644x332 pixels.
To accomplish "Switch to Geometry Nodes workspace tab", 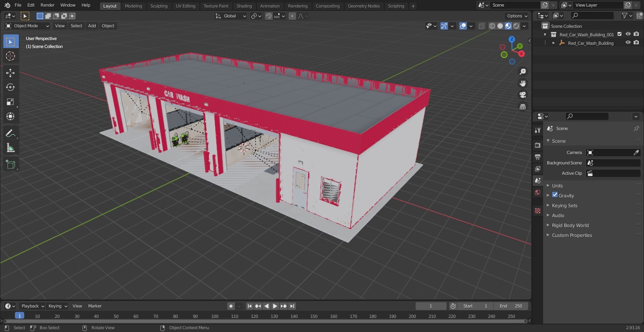I will pos(363,6).
